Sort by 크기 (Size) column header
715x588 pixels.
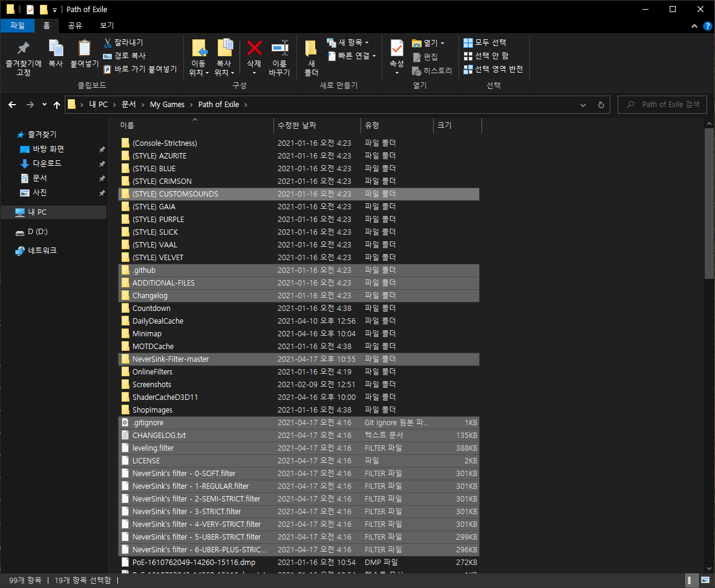tap(457, 125)
